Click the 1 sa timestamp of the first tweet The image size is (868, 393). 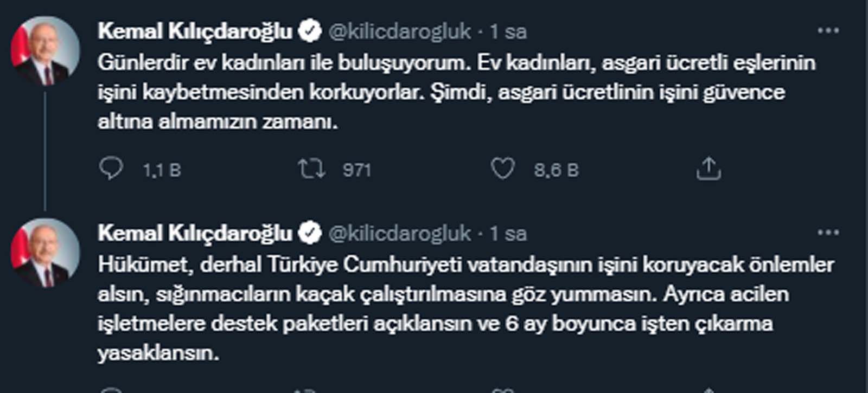point(509,31)
